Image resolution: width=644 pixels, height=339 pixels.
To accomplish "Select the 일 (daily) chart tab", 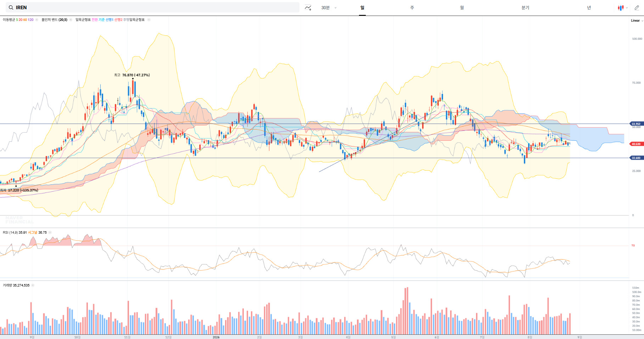I will tap(362, 7).
